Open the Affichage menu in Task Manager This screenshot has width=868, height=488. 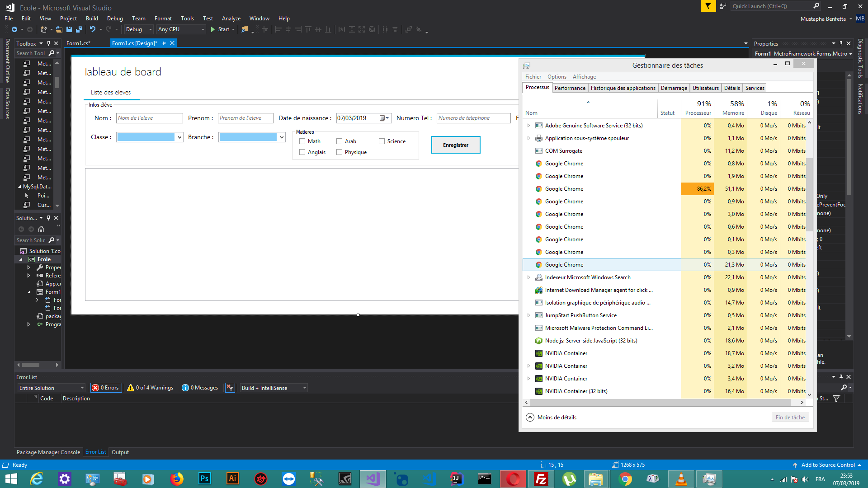584,77
